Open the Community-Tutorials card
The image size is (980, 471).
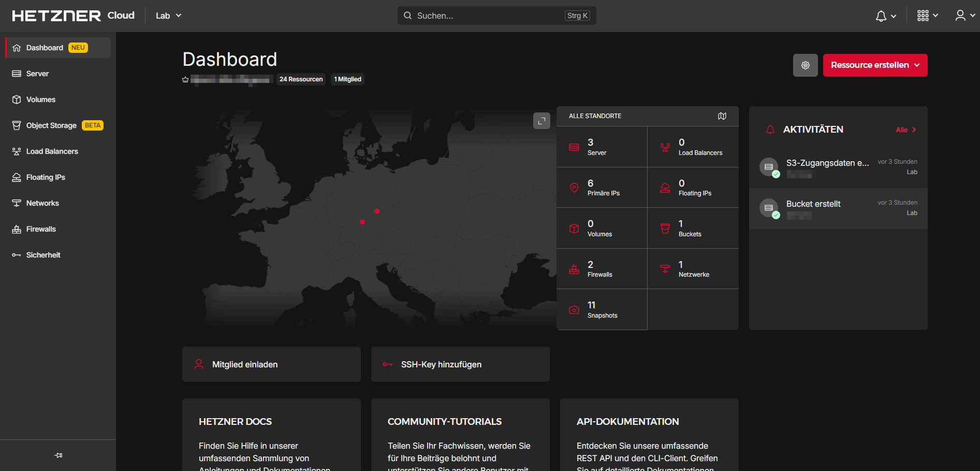click(460, 435)
